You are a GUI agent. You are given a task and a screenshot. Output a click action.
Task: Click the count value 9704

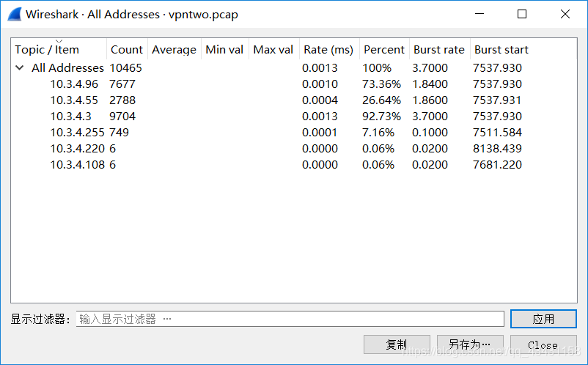122,117
